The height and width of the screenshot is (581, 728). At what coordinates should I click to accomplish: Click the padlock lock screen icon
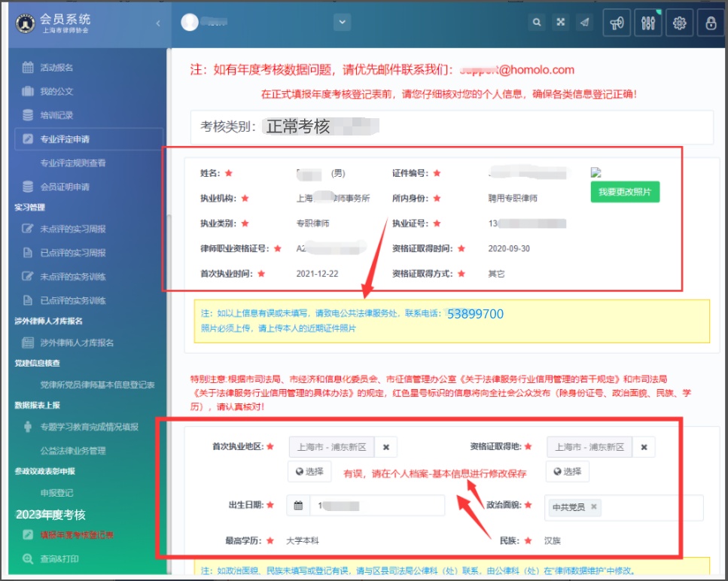711,23
